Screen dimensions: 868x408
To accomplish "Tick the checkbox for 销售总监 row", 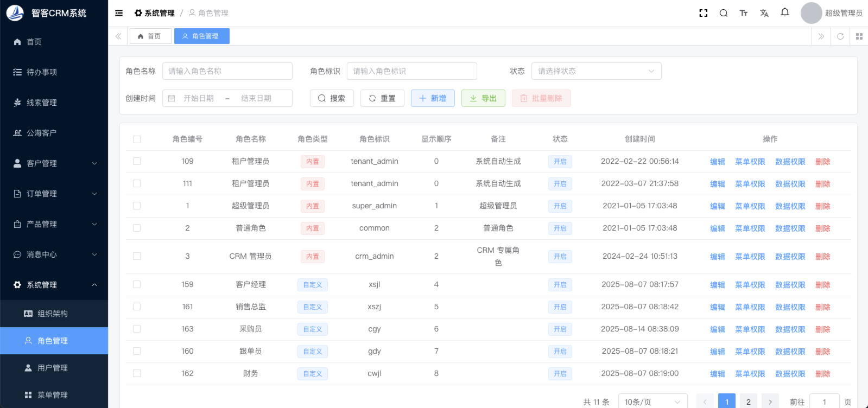I will pos(137,307).
